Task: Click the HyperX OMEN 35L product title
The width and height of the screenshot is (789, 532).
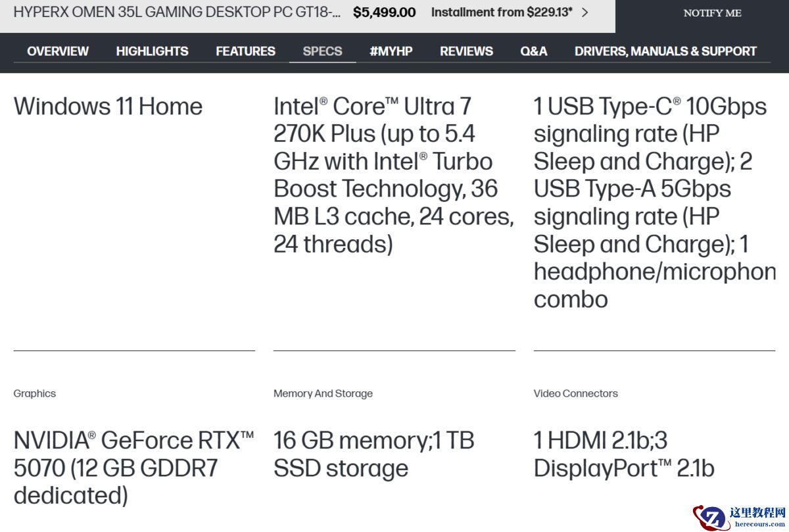Action: click(177, 12)
